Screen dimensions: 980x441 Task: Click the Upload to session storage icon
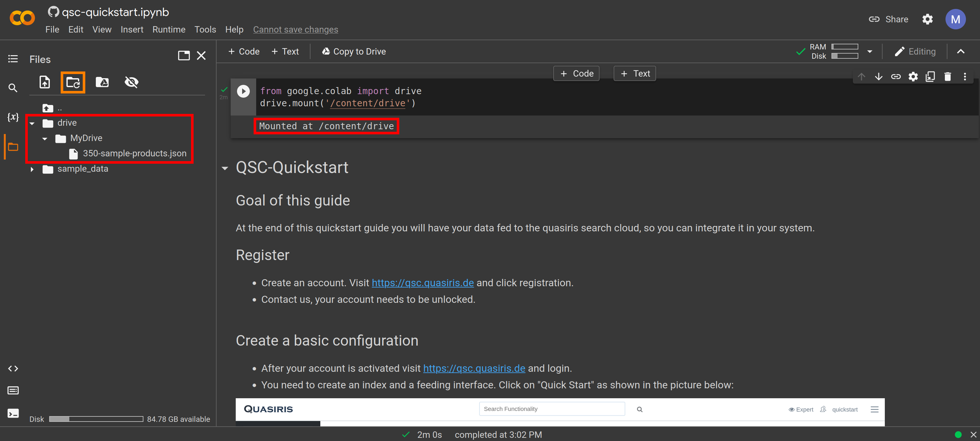click(x=44, y=82)
